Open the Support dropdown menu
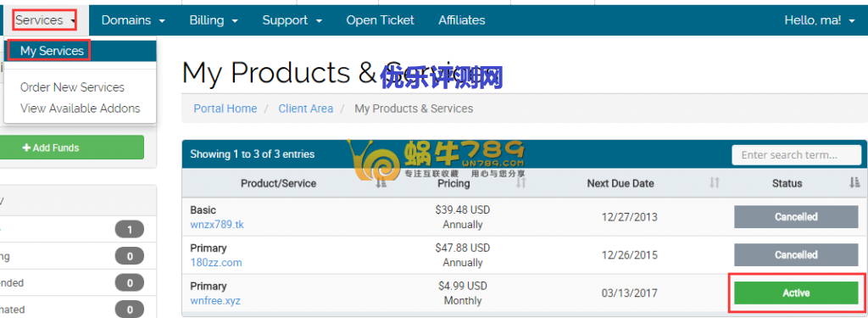The height and width of the screenshot is (318, 868). tap(292, 20)
